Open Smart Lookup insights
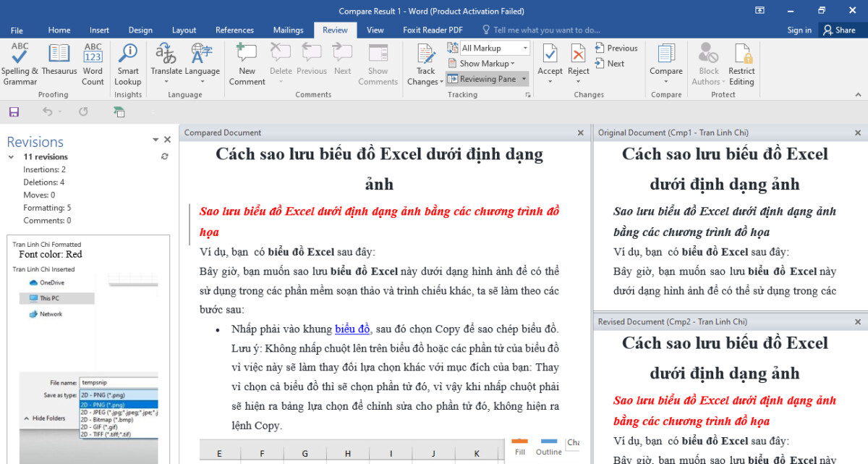Screen dimensions: 868x464 (128, 64)
